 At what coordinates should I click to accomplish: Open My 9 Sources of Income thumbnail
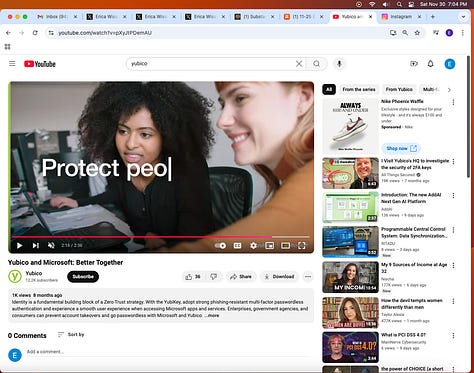(x=350, y=277)
